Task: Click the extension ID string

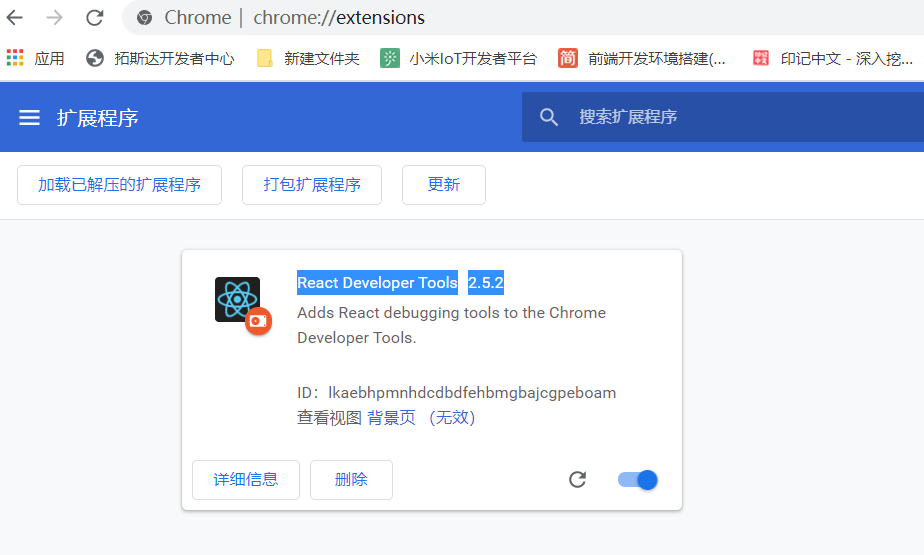Action: click(x=472, y=393)
